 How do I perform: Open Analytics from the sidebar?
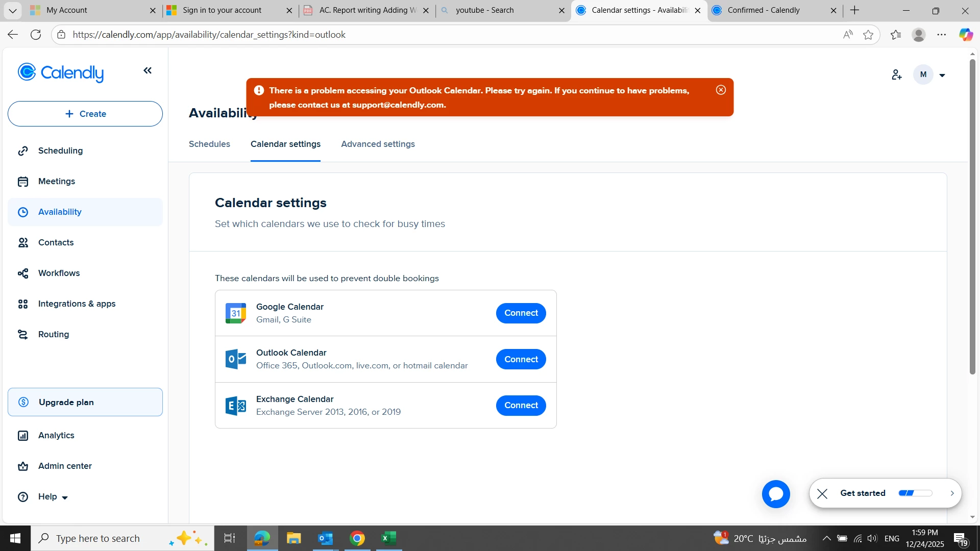[x=56, y=435]
